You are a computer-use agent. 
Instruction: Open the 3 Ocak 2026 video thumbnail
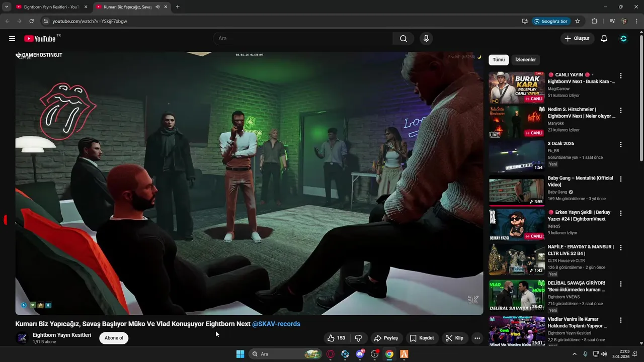click(x=517, y=156)
